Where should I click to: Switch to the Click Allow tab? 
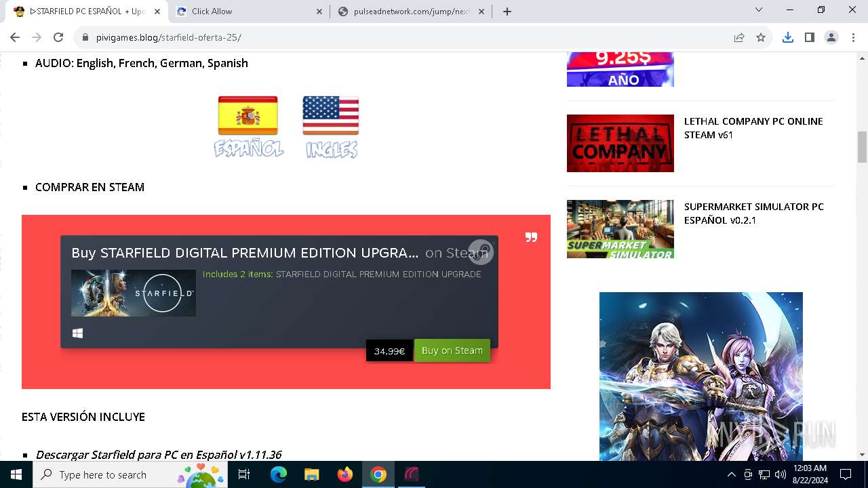250,11
